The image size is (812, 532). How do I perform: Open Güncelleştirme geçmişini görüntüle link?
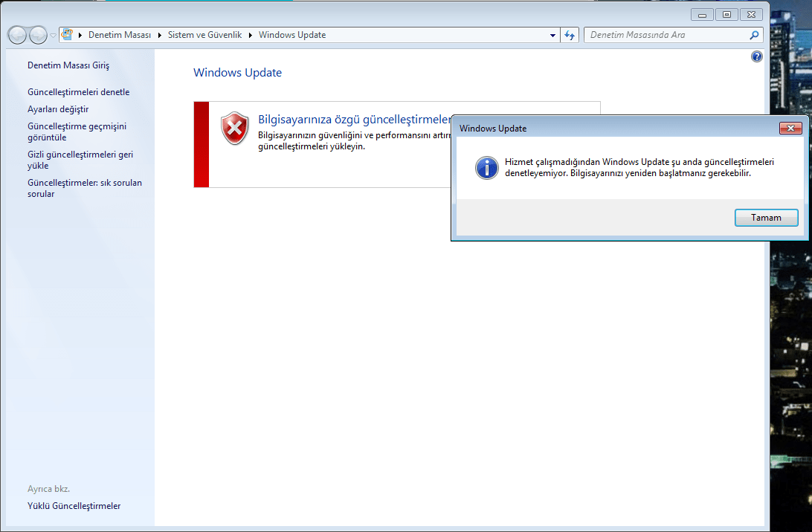[x=77, y=132]
